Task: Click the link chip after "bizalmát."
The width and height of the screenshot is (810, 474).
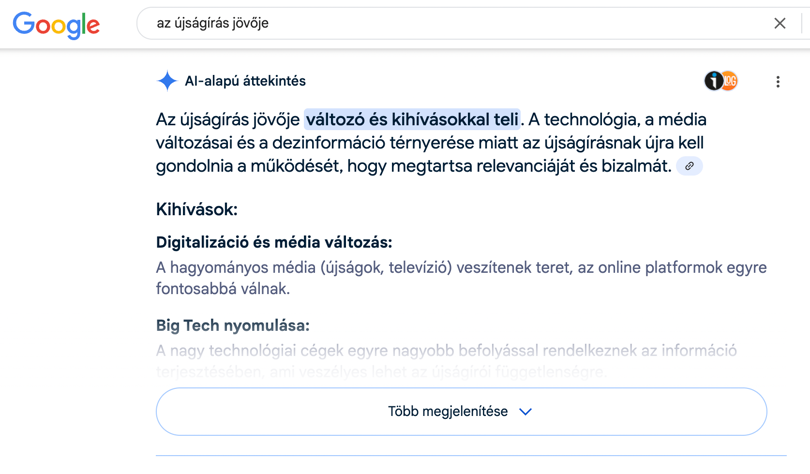Action: pyautogui.click(x=689, y=166)
